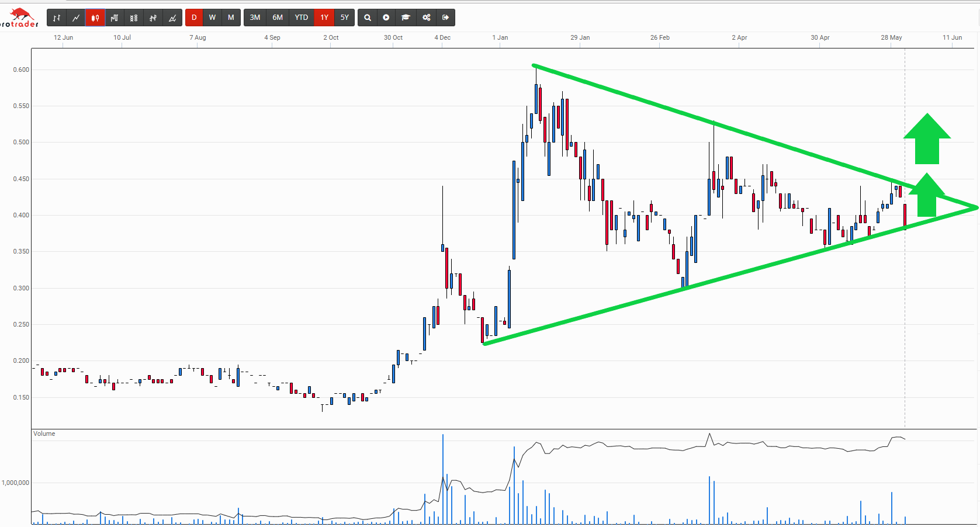Pick the sixth chart style icon with arrows

click(153, 18)
